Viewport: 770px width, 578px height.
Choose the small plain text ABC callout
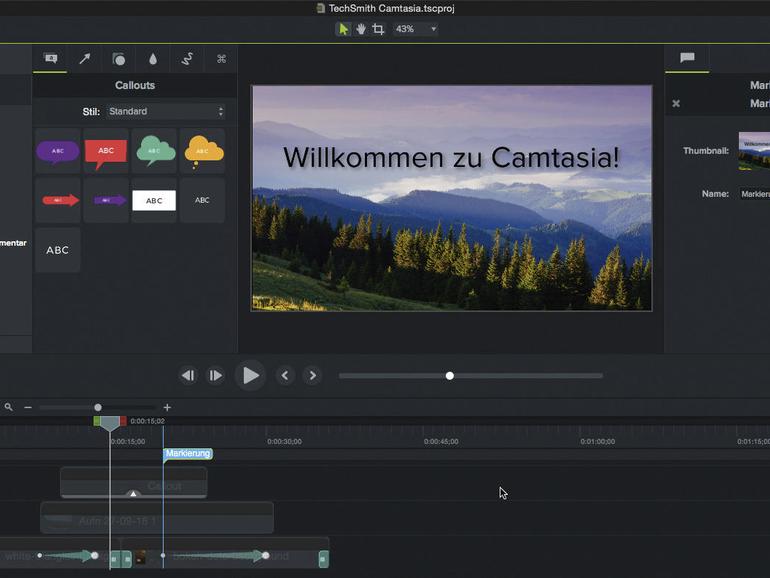(x=202, y=200)
